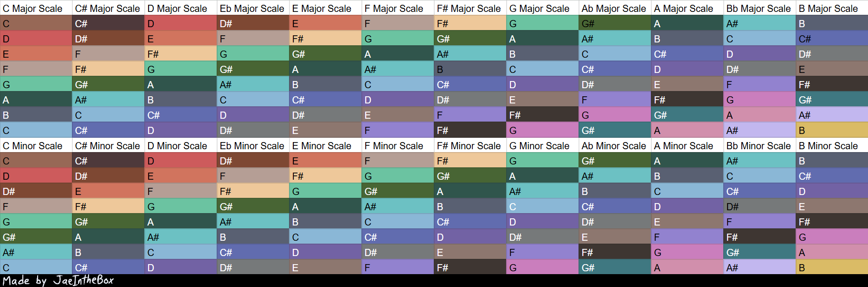The image size is (868, 287).
Task: Choose the D# cell in Ab Major Scale
Action: coord(615,84)
